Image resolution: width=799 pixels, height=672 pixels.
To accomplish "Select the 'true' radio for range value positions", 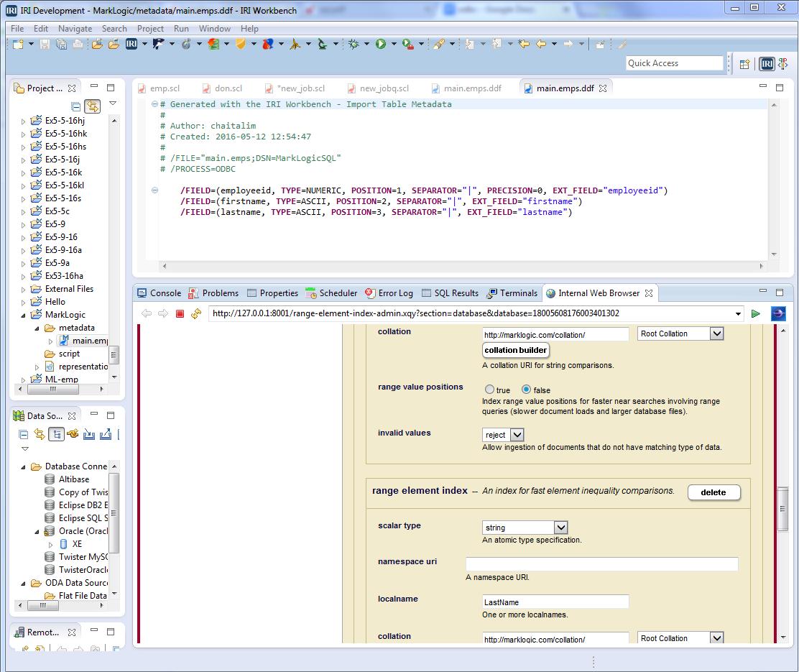I will (x=490, y=390).
